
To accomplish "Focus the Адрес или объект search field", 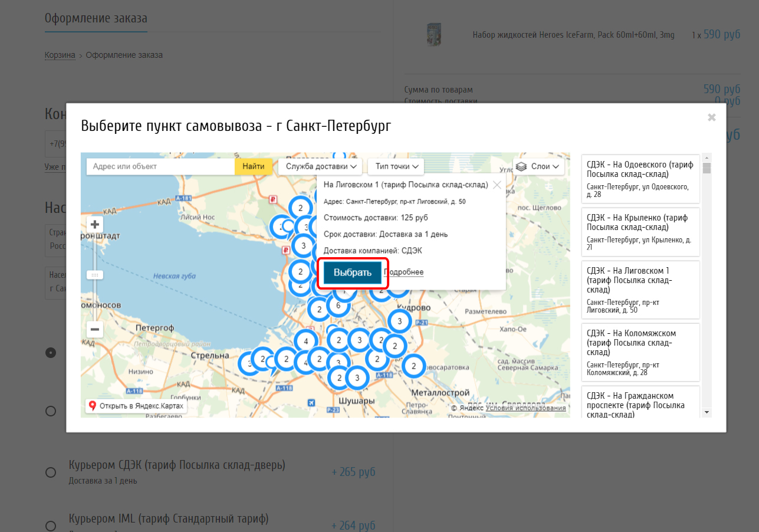I will [160, 166].
